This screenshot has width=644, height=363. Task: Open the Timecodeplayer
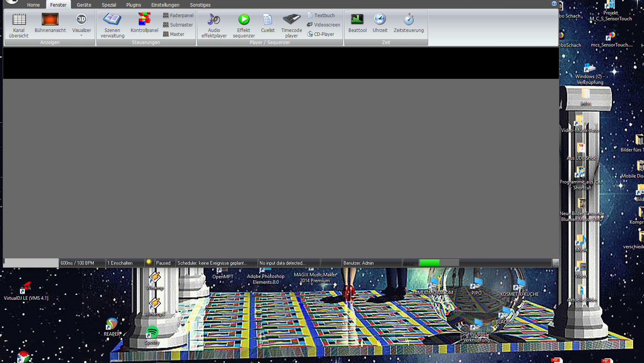(x=292, y=25)
